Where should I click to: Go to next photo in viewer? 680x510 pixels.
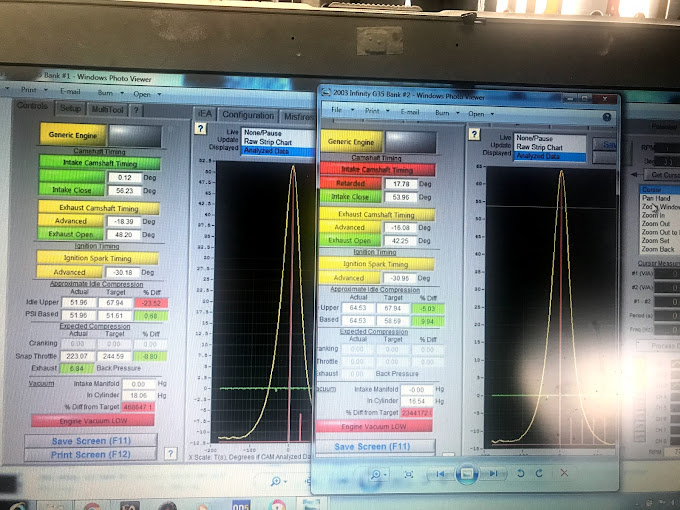pyautogui.click(x=494, y=474)
